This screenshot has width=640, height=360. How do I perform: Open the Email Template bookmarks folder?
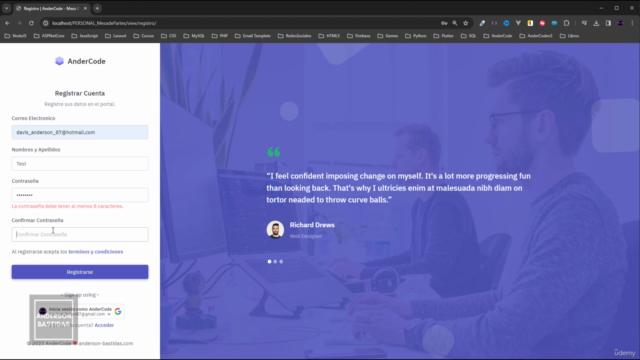(253, 36)
